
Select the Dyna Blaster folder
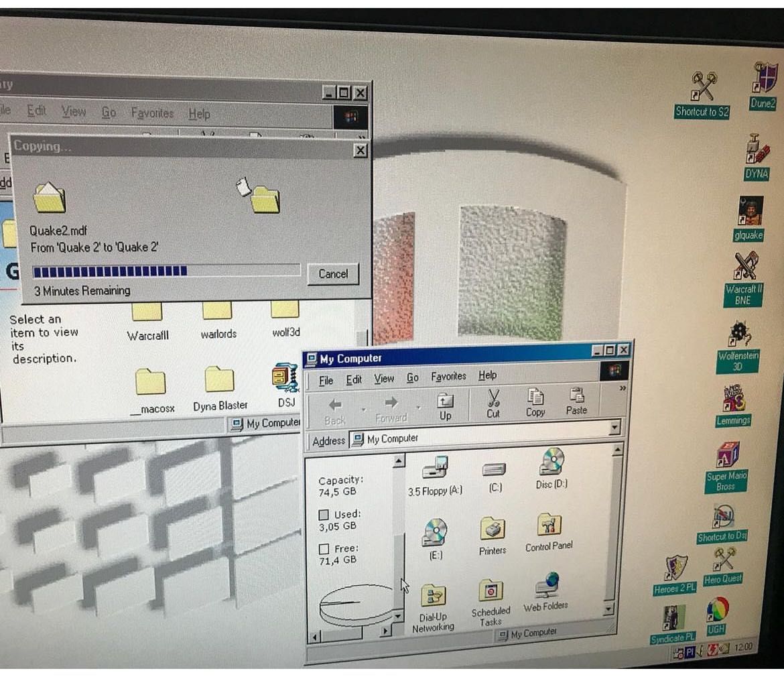point(220,389)
